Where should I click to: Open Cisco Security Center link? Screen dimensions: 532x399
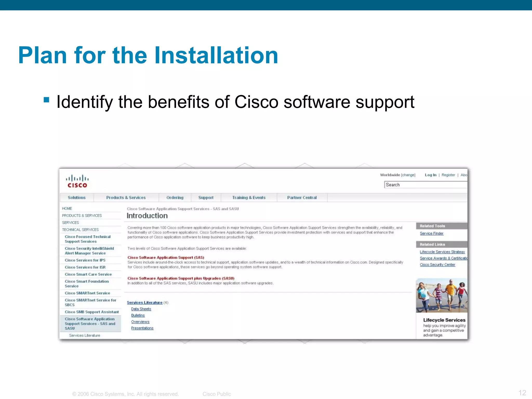[x=437, y=264]
